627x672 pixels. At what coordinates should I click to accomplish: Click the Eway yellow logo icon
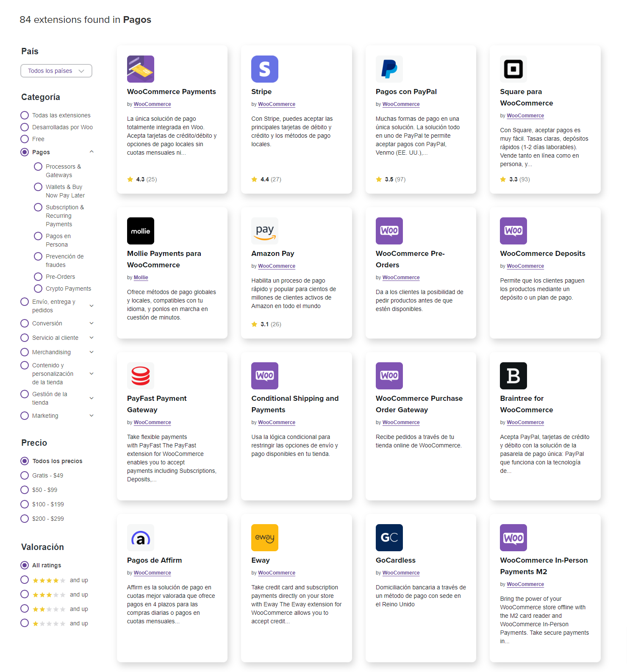(265, 538)
